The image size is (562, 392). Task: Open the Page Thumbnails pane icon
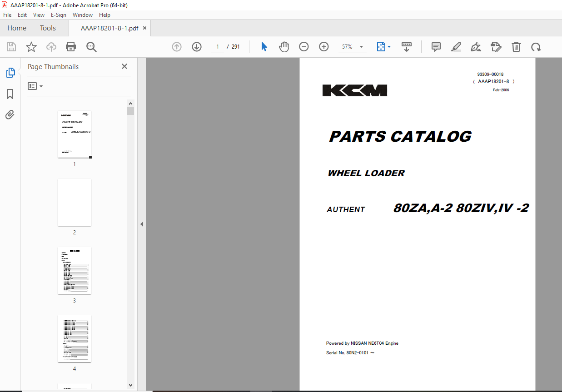coord(10,73)
